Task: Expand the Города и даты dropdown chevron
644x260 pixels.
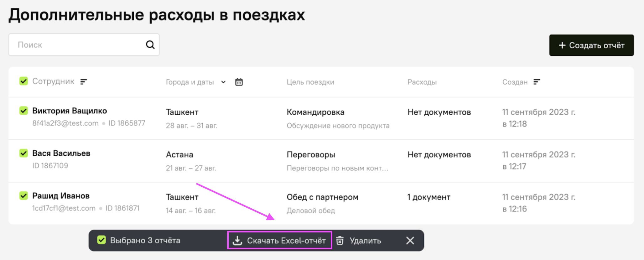Action: tap(223, 82)
